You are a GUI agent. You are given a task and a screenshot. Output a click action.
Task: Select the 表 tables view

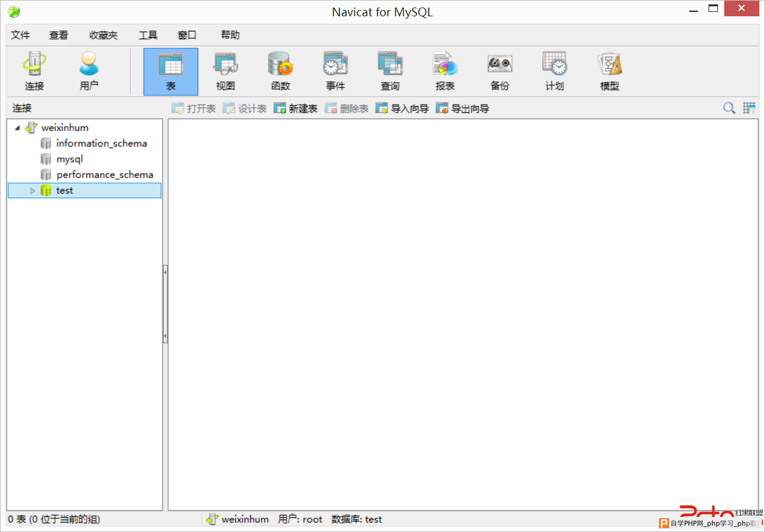click(x=171, y=71)
